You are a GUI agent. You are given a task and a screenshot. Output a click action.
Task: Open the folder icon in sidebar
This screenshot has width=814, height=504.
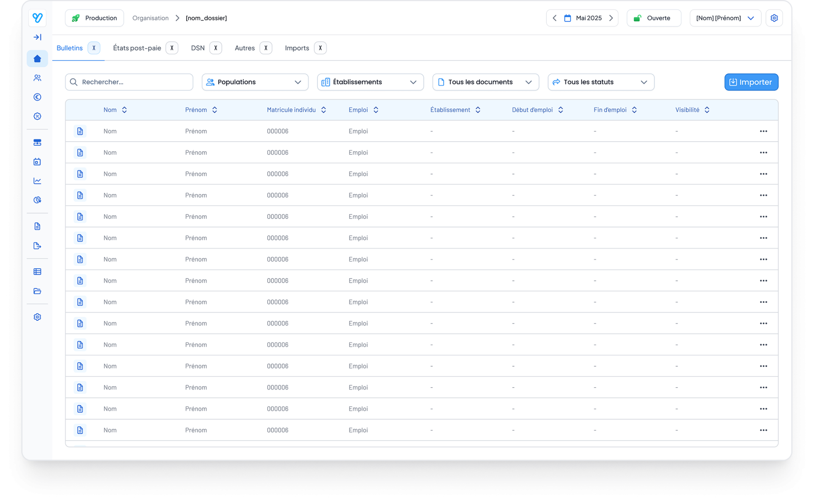[37, 291]
